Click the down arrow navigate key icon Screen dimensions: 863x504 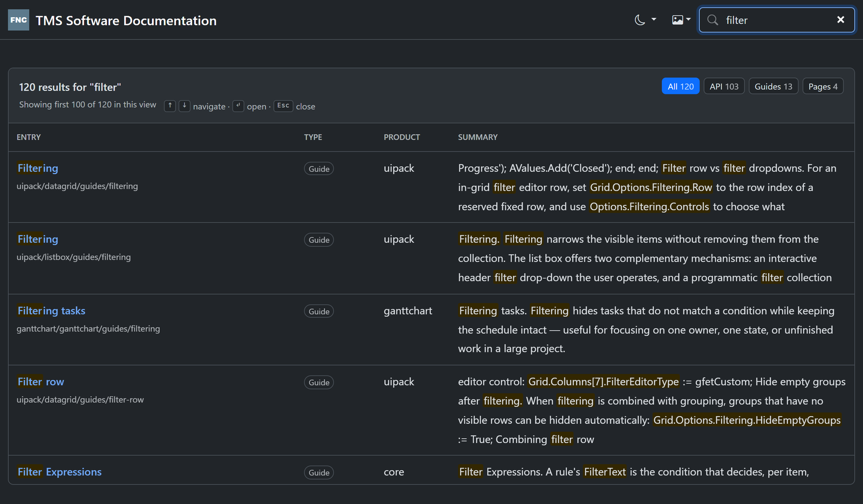pos(184,106)
